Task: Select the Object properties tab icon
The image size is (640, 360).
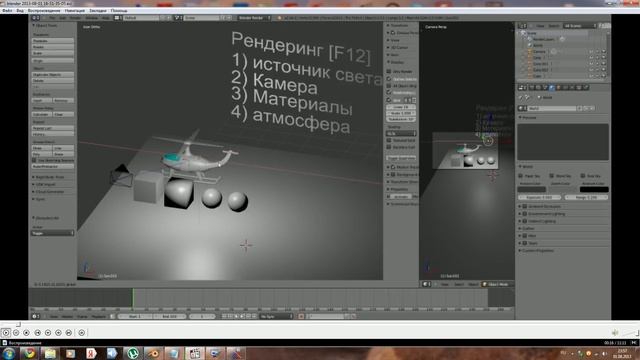Action: click(x=559, y=87)
